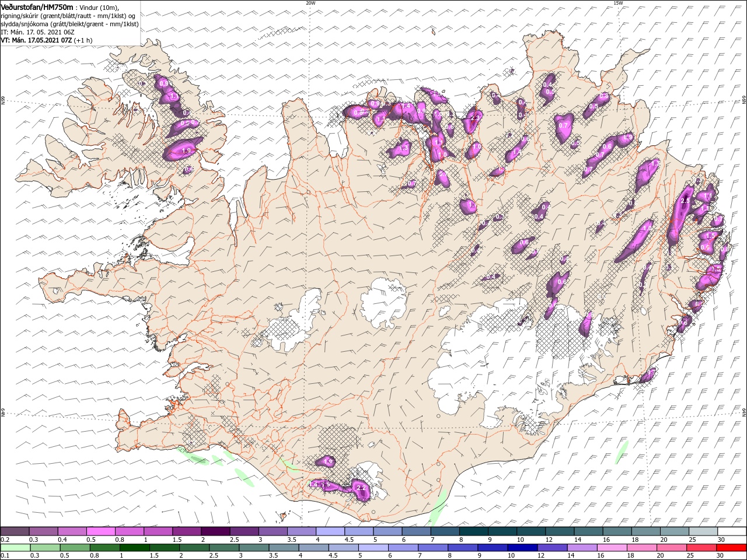Pick upper legend swatch between 0.2 and 0.3
The height and width of the screenshot is (560, 747).
[15, 531]
